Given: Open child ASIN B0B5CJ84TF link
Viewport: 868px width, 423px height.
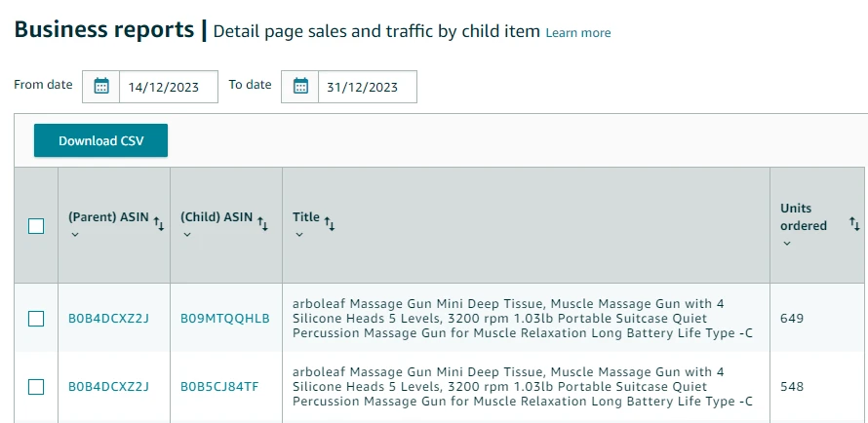Looking at the screenshot, I should click(x=220, y=387).
